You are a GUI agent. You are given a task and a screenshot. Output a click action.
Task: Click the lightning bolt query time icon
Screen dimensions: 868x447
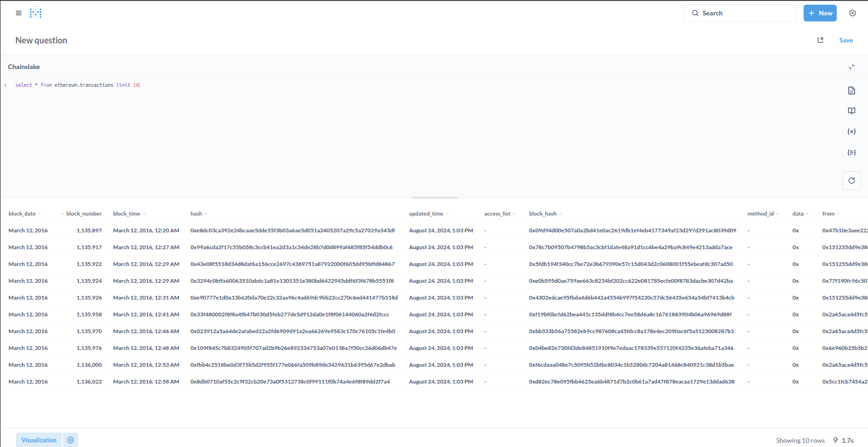pos(836,440)
